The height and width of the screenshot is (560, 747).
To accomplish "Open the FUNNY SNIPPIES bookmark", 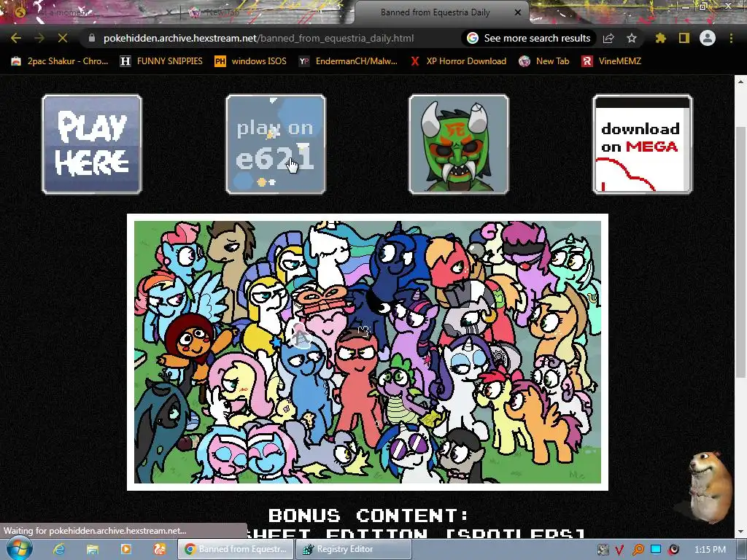I will tap(161, 61).
